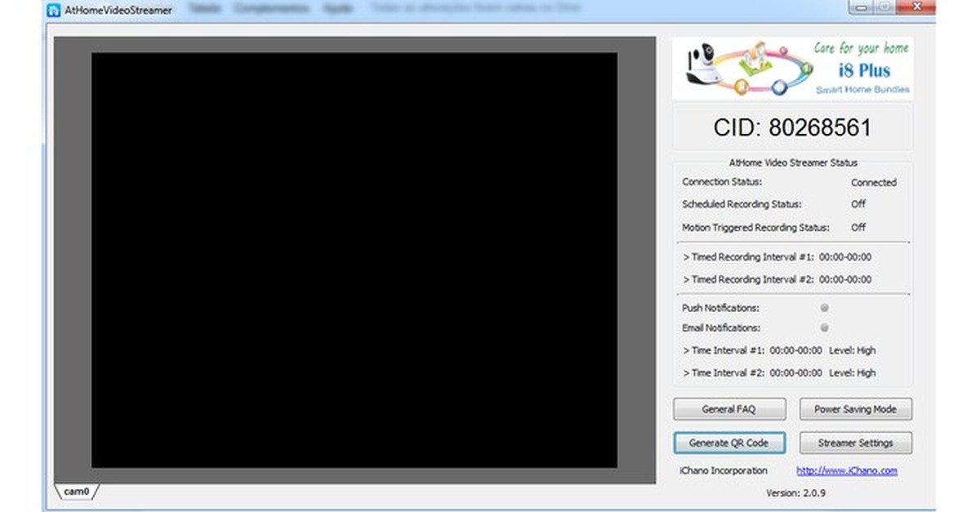Open Streamer Settings

pos(855,443)
